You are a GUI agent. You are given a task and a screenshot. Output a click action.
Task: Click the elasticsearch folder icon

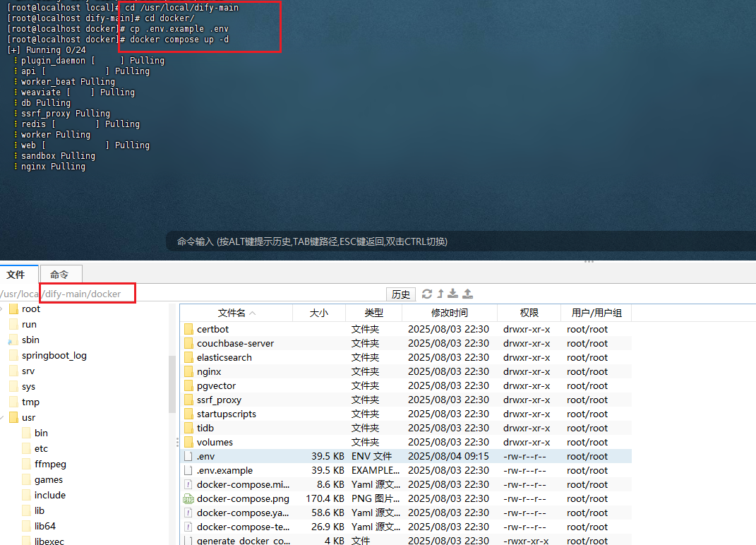188,357
